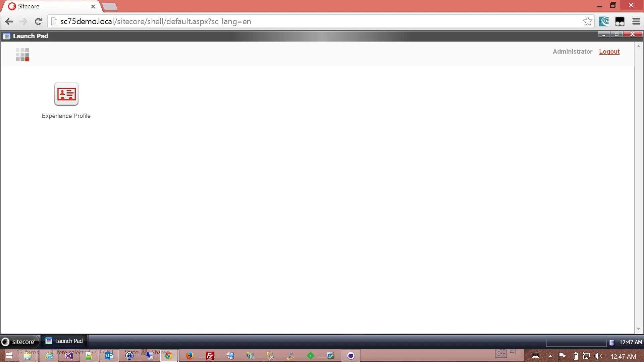Close the Sitecore browser tab

(93, 6)
